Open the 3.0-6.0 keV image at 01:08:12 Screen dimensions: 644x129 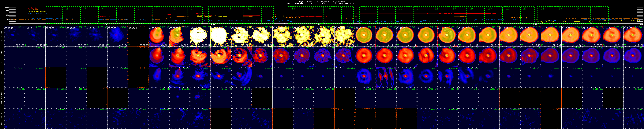[365, 36]
